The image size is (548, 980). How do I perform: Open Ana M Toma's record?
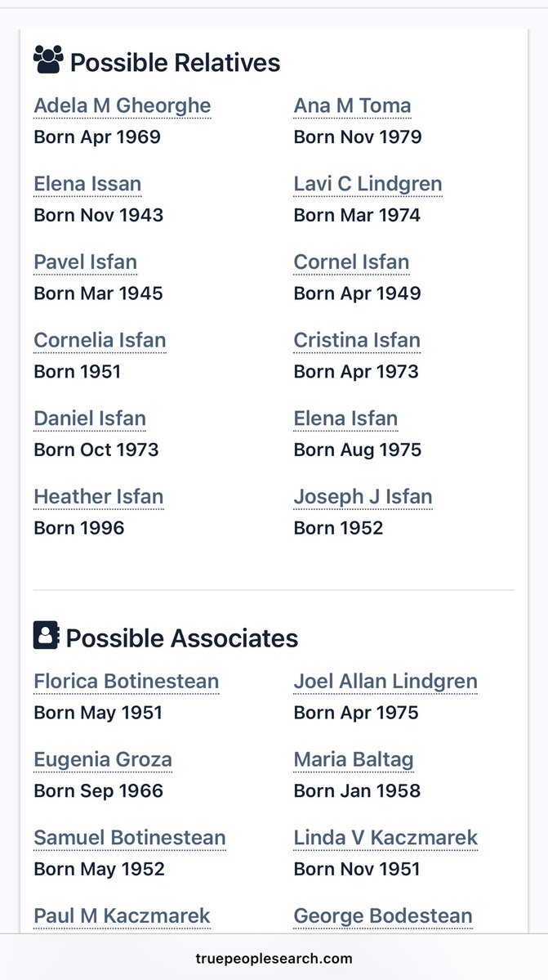tap(352, 105)
